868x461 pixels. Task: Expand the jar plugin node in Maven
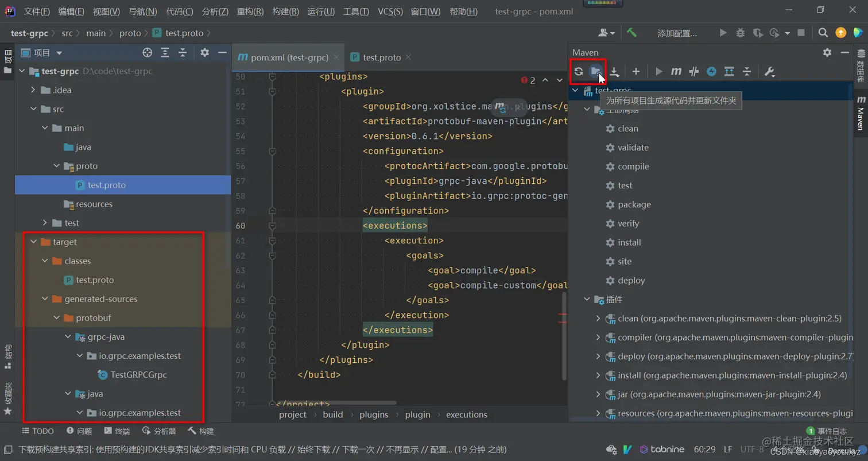point(598,394)
